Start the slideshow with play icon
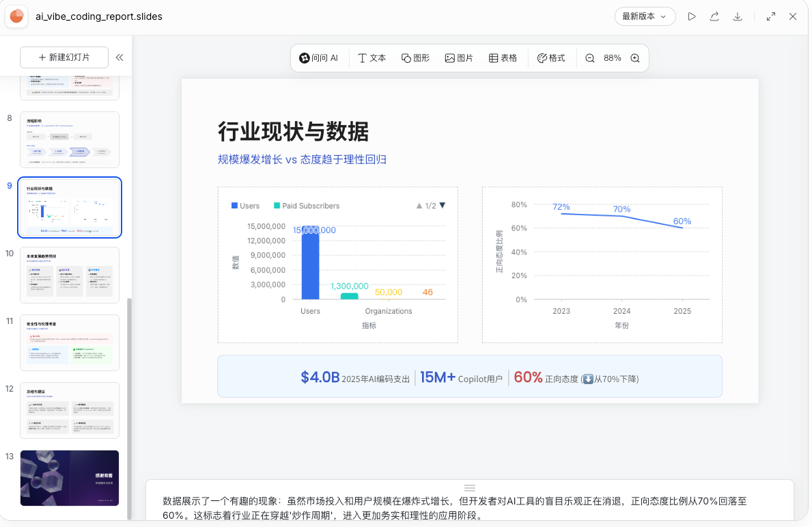812x527 pixels. pyautogui.click(x=691, y=16)
